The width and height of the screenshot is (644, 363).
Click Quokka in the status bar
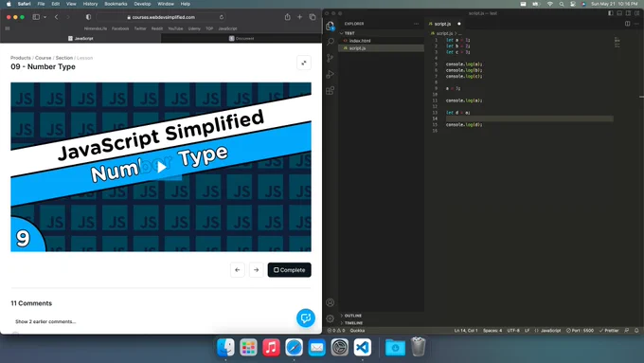(x=357, y=331)
